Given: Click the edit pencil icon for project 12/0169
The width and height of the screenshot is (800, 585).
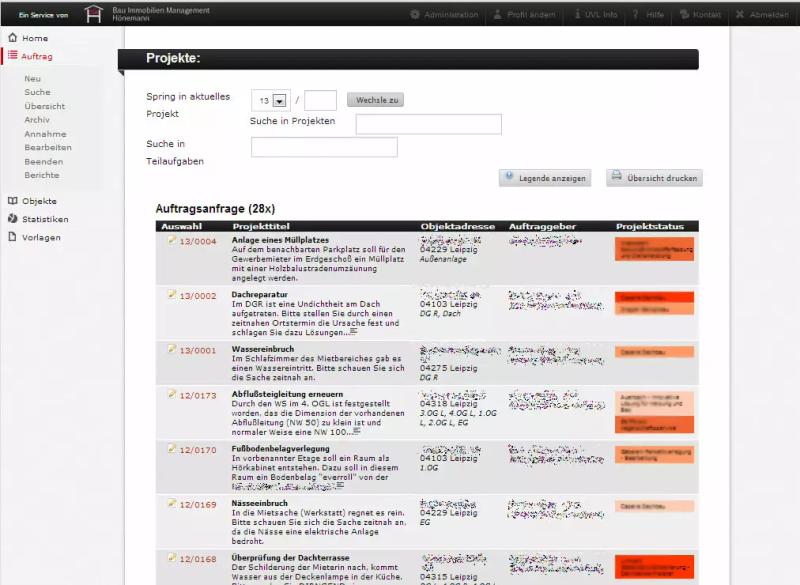Looking at the screenshot, I should click(172, 503).
